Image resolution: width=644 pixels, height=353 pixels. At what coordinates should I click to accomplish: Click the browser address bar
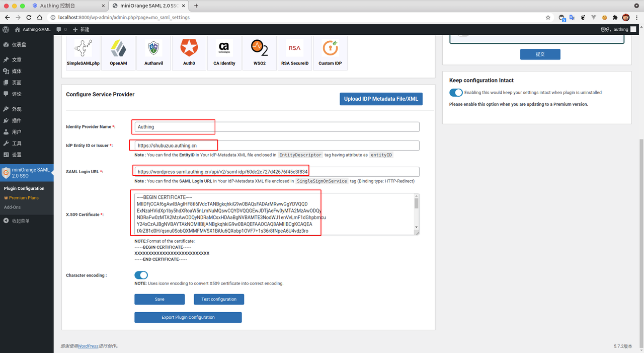pos(297,17)
